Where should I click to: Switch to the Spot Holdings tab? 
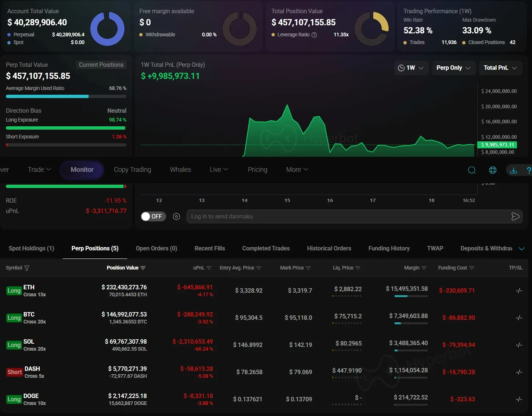pos(31,248)
